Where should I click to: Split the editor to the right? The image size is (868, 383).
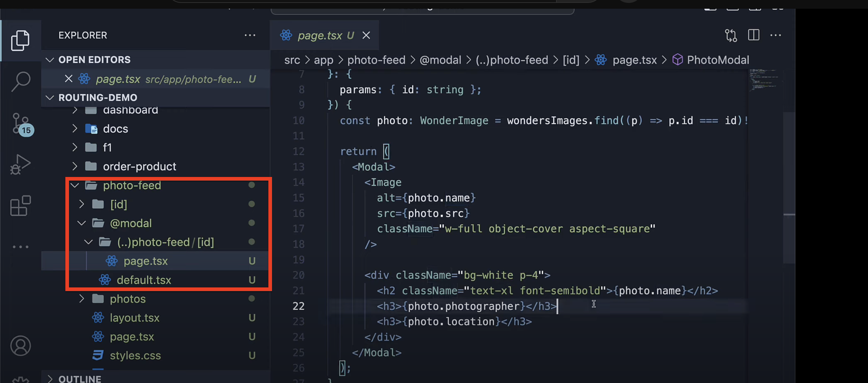754,35
